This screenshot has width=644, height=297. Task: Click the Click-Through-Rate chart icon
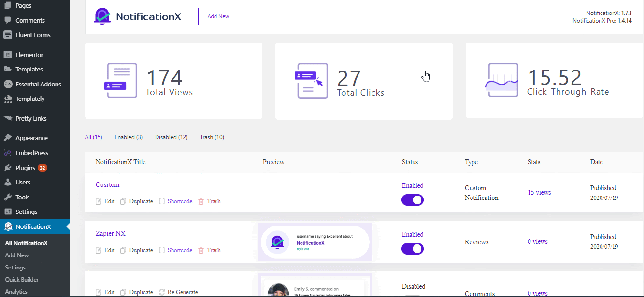pyautogui.click(x=501, y=81)
